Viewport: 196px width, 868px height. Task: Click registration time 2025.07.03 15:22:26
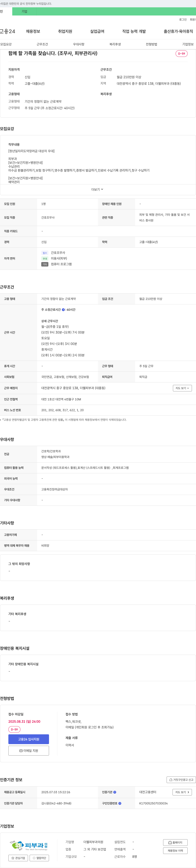click(x=56, y=792)
